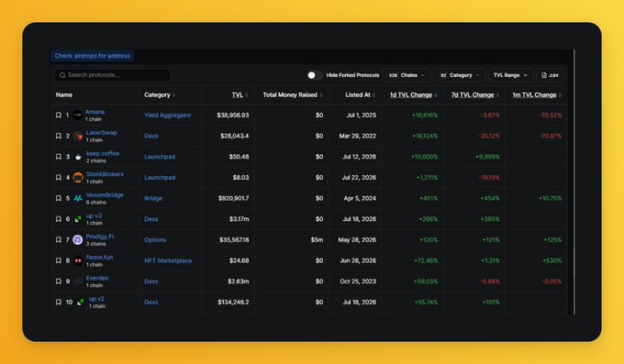Image resolution: width=624 pixels, height=364 pixels.
Task: Bookmark the Everdex protocol row
Action: (59, 281)
